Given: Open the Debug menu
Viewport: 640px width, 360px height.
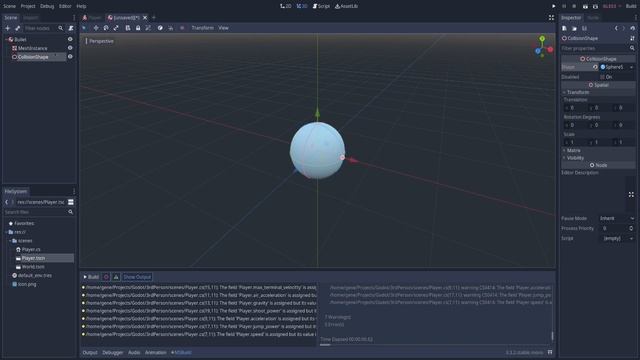Looking at the screenshot, I should 47,6.
